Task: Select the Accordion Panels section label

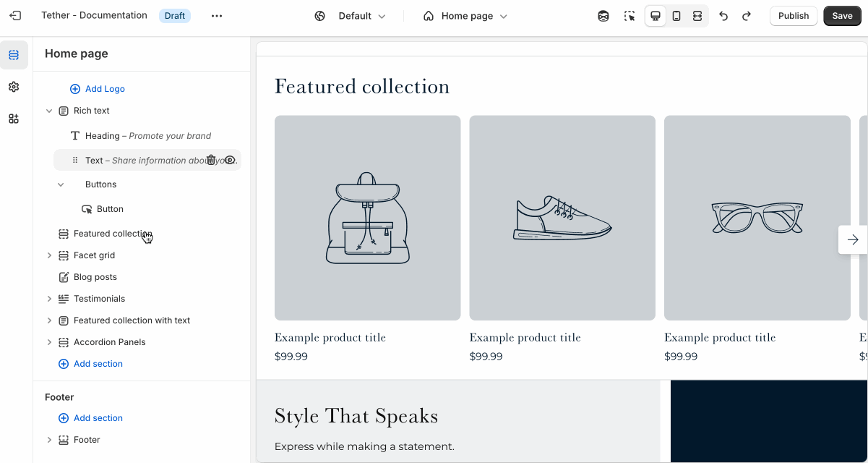Action: 109,342
